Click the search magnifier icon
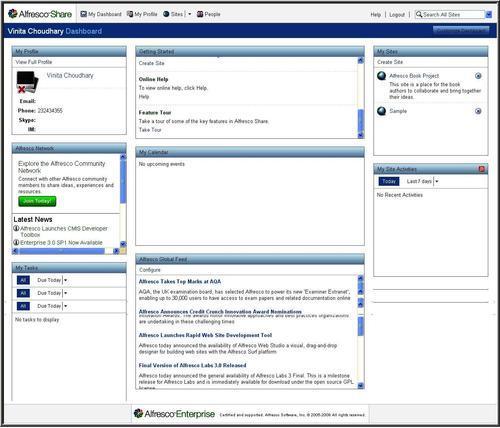This screenshot has height=428, width=500. (x=419, y=14)
